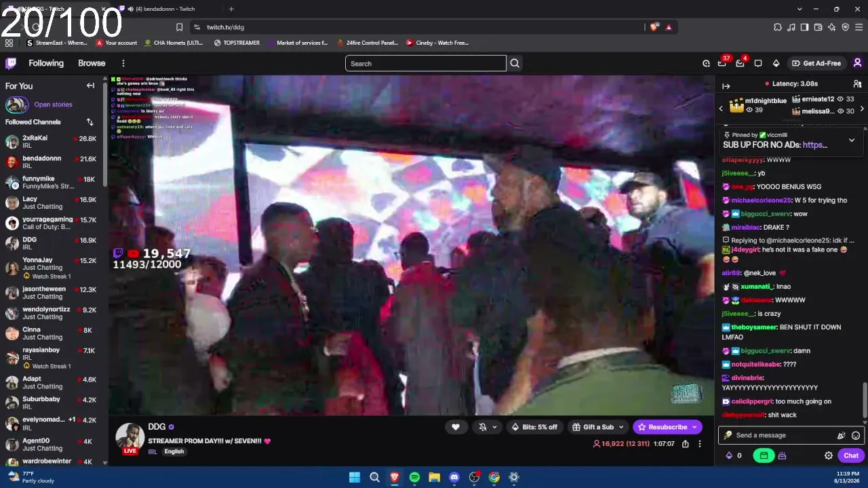
Task: Open Discord from the taskbar
Action: coord(454,477)
